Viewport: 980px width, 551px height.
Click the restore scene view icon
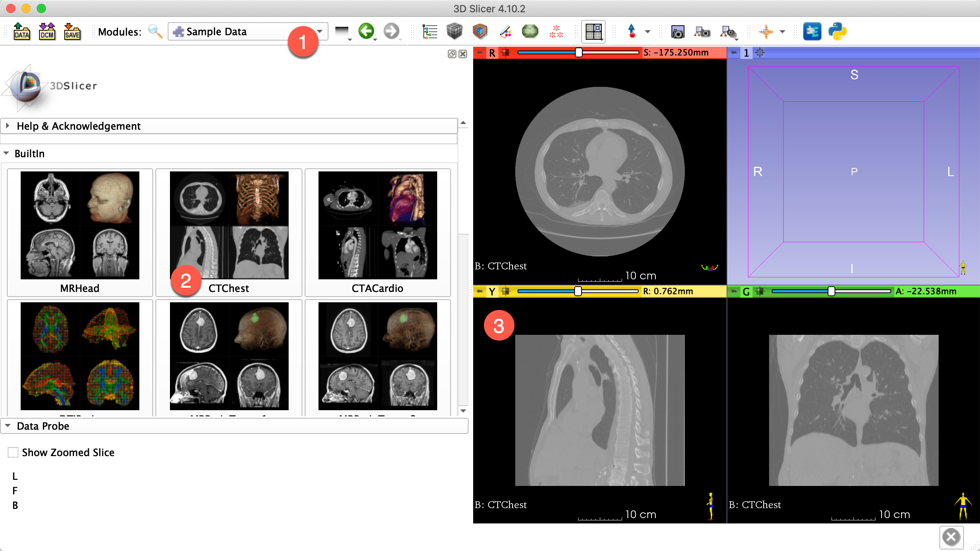tap(728, 32)
